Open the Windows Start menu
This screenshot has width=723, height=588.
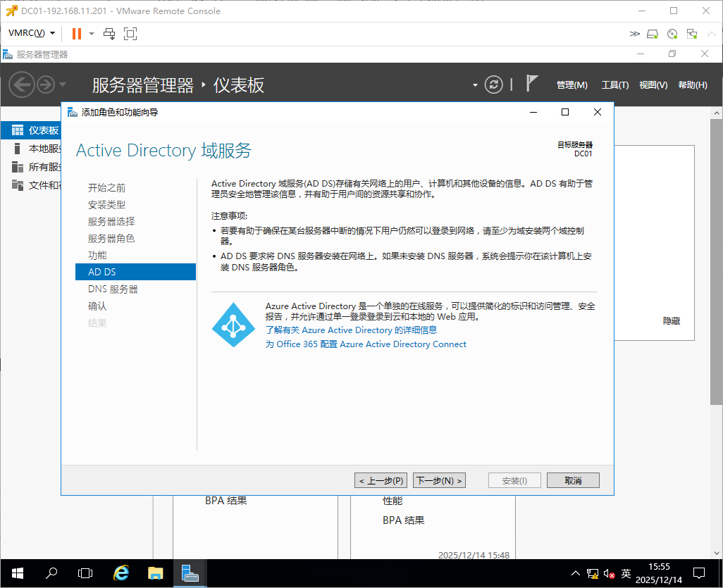tap(18, 573)
